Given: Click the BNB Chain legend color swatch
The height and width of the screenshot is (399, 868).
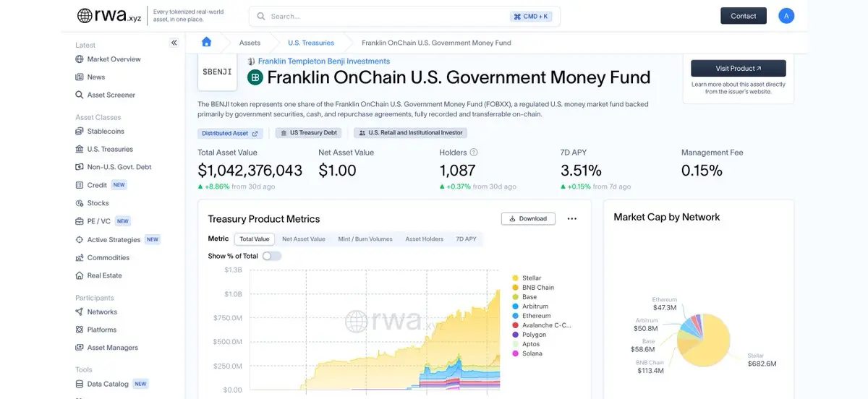Looking at the screenshot, I should click(515, 288).
